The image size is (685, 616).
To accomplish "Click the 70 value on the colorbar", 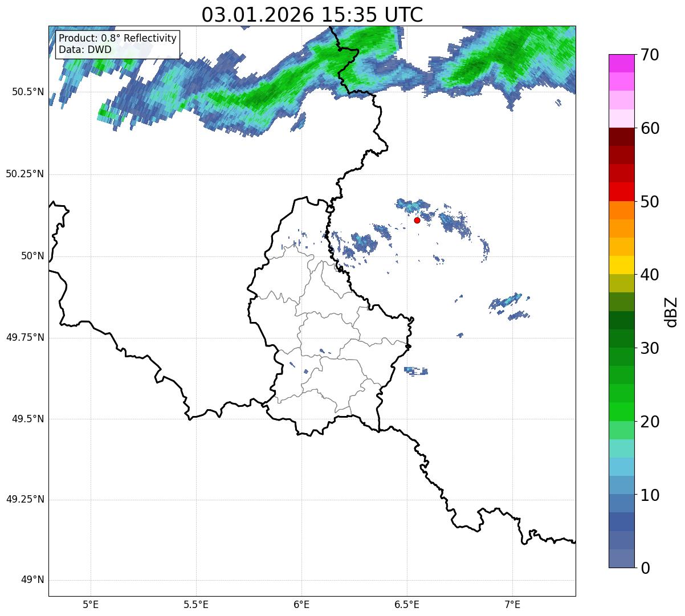I will coord(650,55).
